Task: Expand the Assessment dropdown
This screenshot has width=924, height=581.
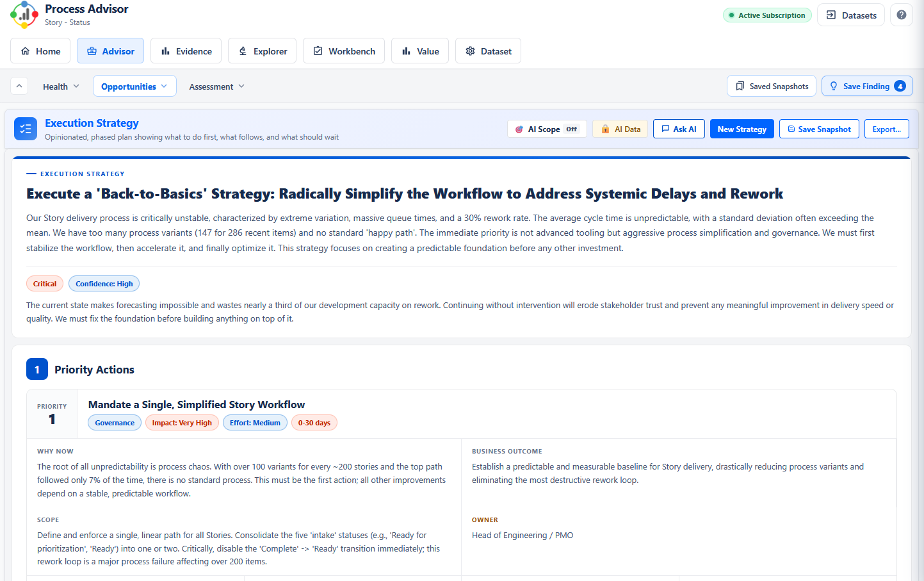Action: [x=216, y=86]
